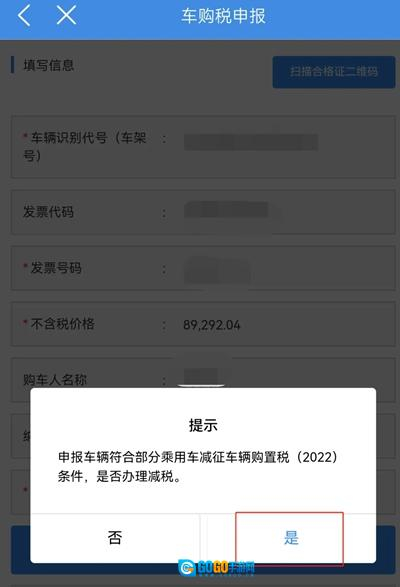Select the 不含税价格 value 89,292.04

(x=212, y=325)
